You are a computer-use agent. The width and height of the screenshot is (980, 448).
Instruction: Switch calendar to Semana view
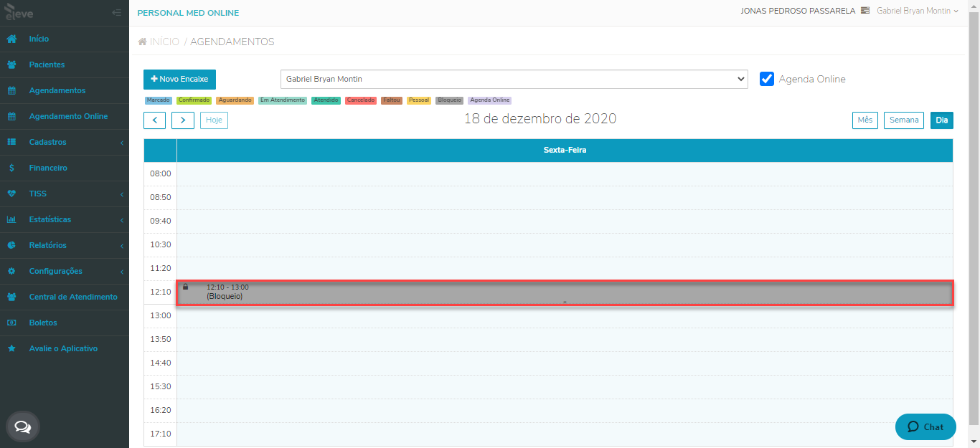point(904,120)
